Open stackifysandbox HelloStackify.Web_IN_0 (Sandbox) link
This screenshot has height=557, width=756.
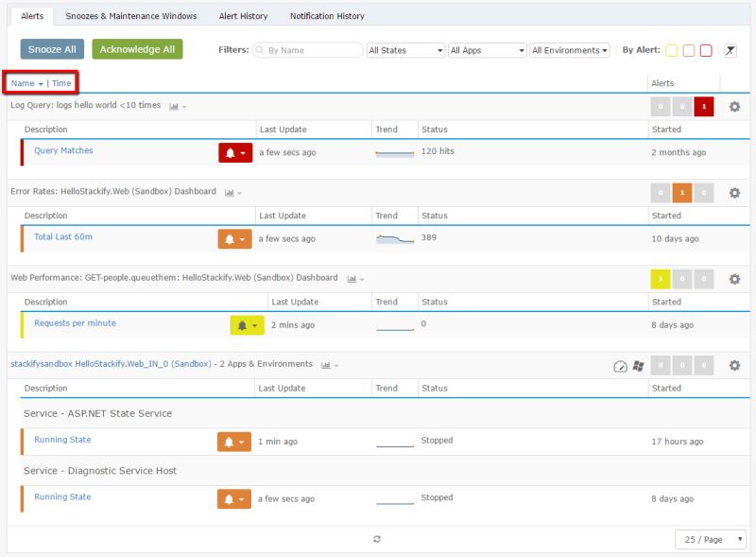coord(111,364)
